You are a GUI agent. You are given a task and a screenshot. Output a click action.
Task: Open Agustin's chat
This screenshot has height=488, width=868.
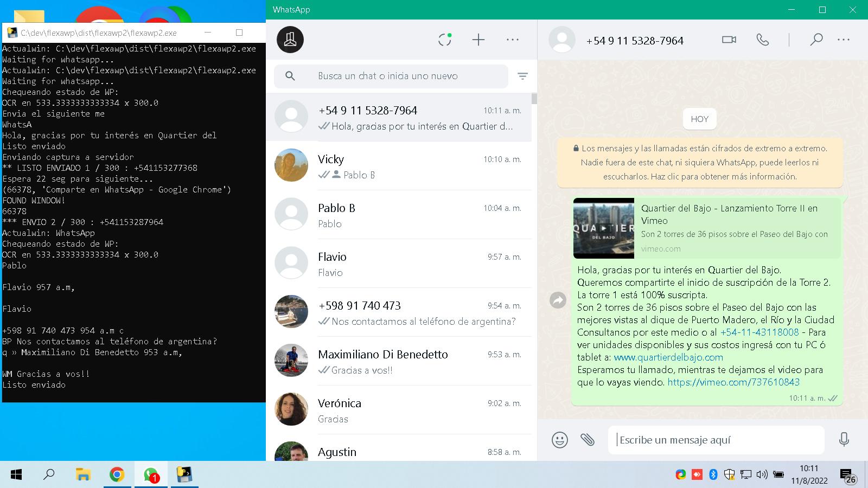coord(399,449)
